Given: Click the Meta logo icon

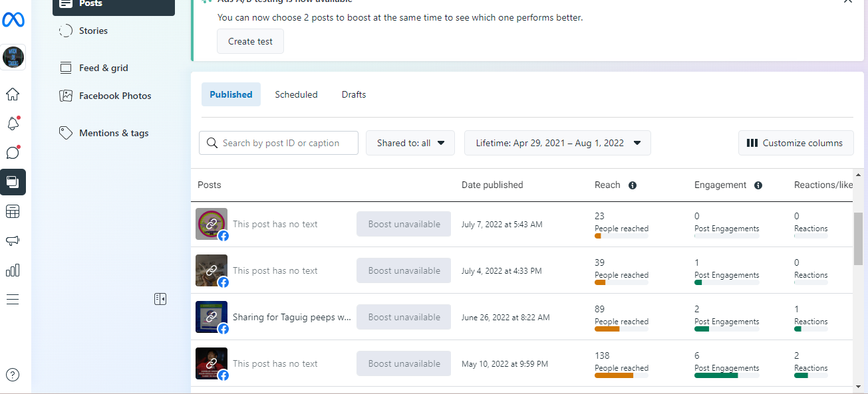Looking at the screenshot, I should 13,20.
